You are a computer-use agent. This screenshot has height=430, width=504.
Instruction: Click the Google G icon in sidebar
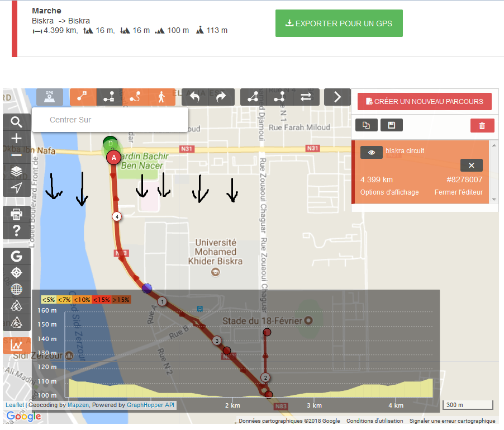[x=16, y=256]
